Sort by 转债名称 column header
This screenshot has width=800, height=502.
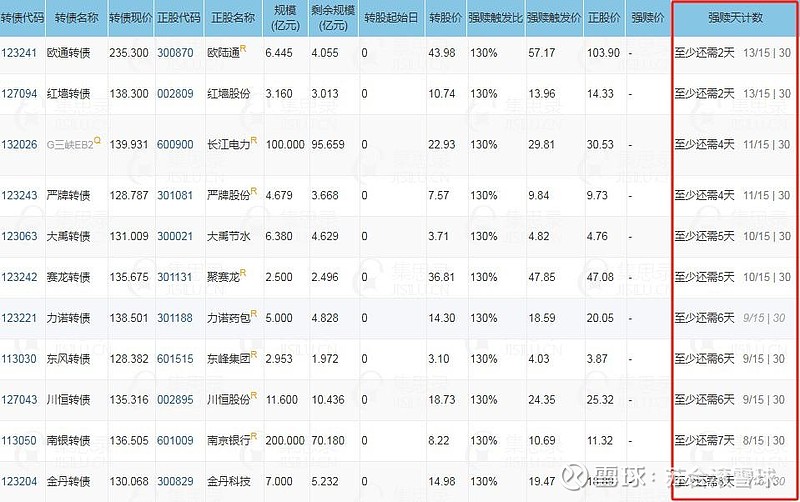[77, 18]
